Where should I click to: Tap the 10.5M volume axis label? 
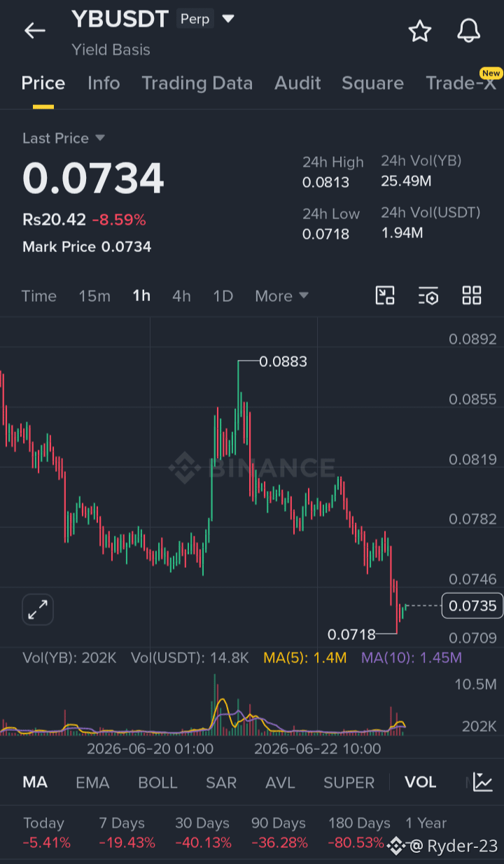point(475,684)
